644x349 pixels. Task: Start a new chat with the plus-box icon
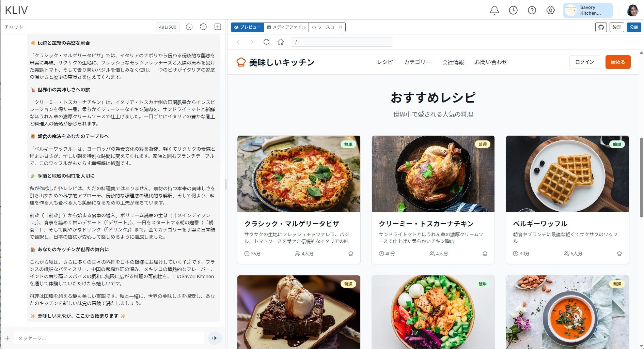pos(218,27)
